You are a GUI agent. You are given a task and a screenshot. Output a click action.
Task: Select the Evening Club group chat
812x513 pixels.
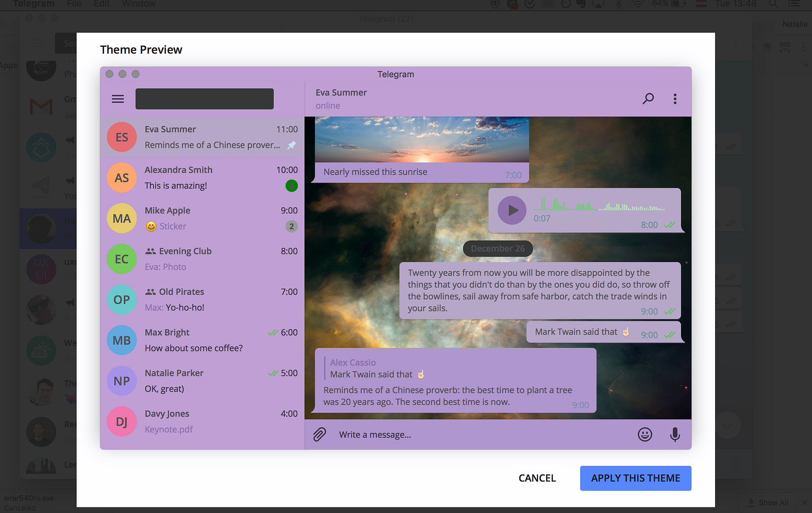pyautogui.click(x=202, y=259)
